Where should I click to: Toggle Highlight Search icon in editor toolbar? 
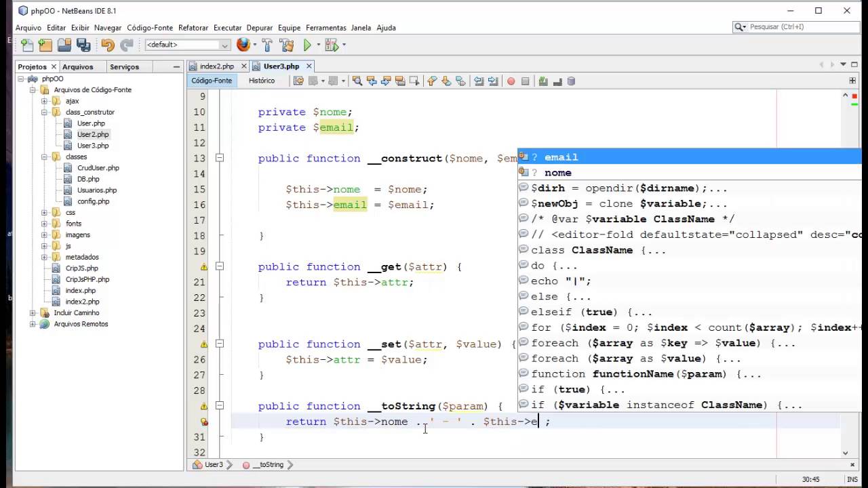400,81
